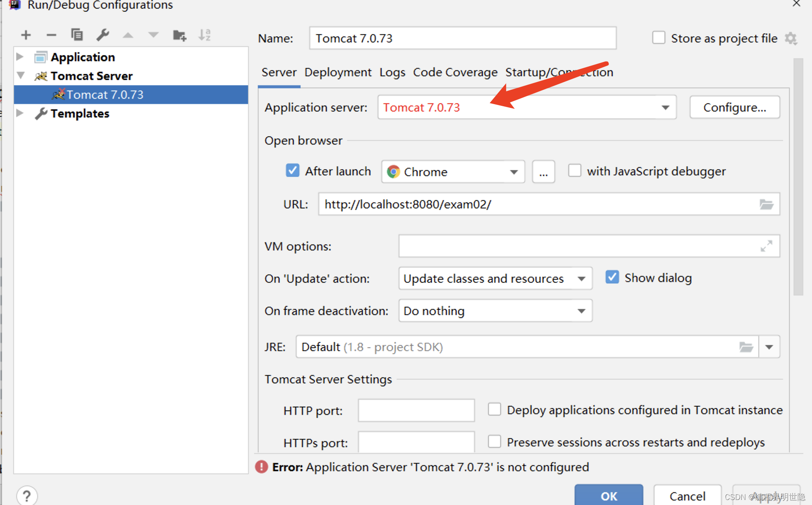Switch to Logs tab
Viewport: 812px width, 505px height.
tap(392, 72)
